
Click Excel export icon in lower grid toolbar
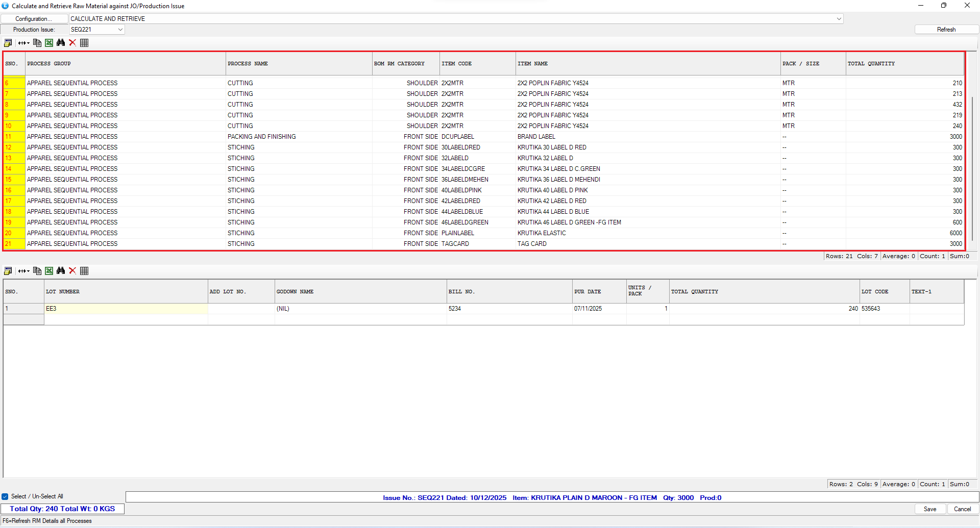tap(49, 271)
